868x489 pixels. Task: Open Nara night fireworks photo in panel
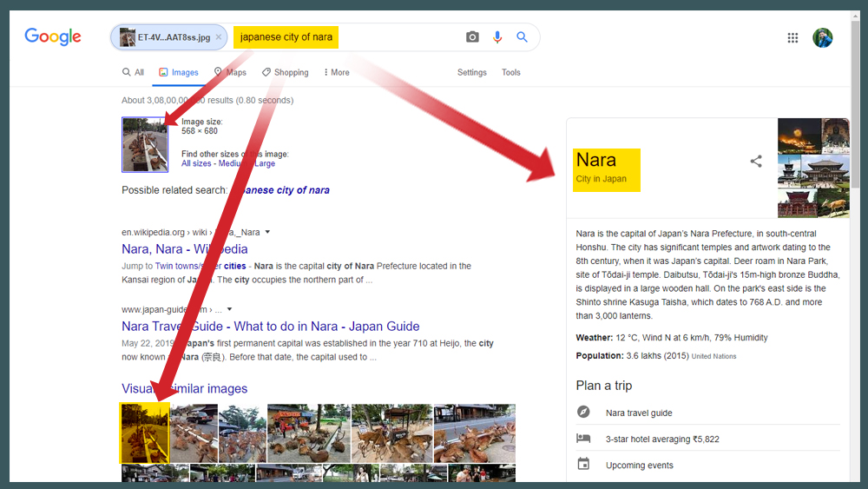pos(799,135)
